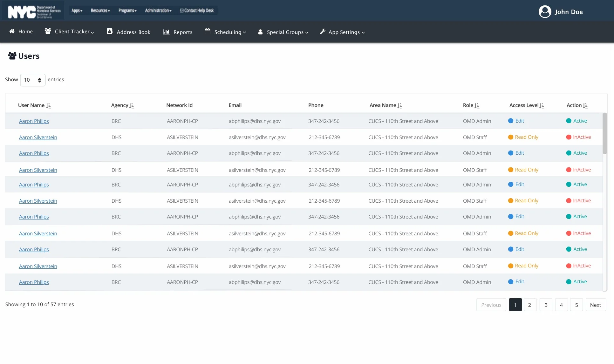Go to page 2 of results
614x364 pixels.
coord(530,305)
